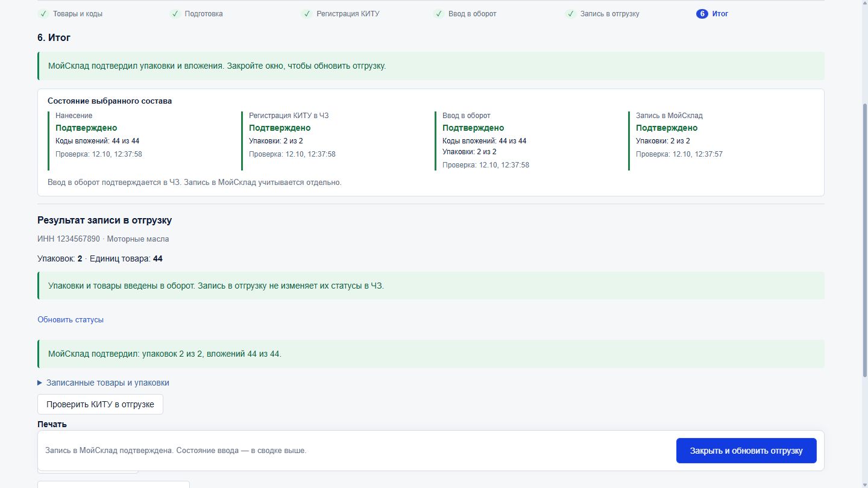Click the Обновить статусы link
The height and width of the screenshot is (488, 868).
(x=71, y=320)
